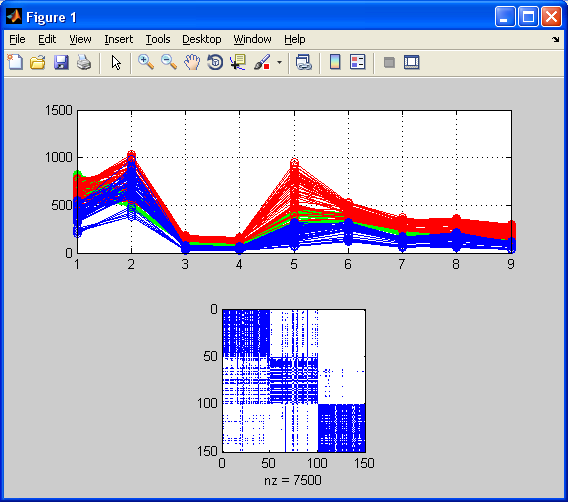Select the Data Cursor tool
568x502 pixels.
click(238, 62)
